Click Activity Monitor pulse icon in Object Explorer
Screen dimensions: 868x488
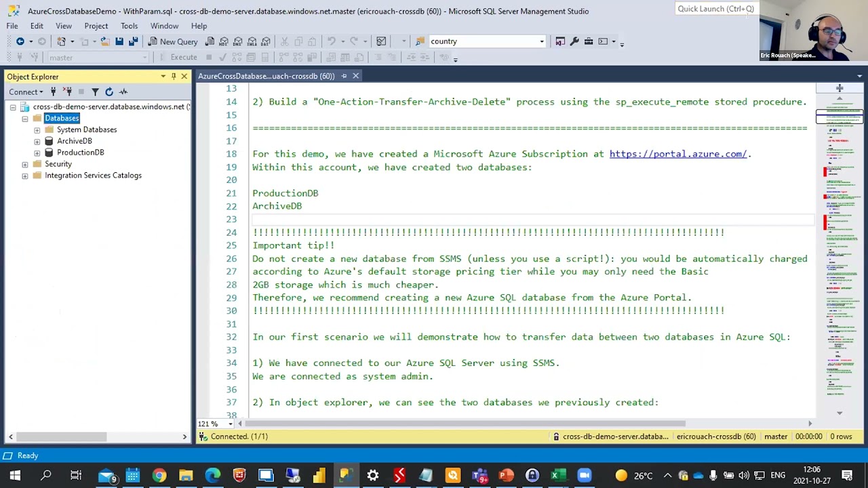coord(123,91)
